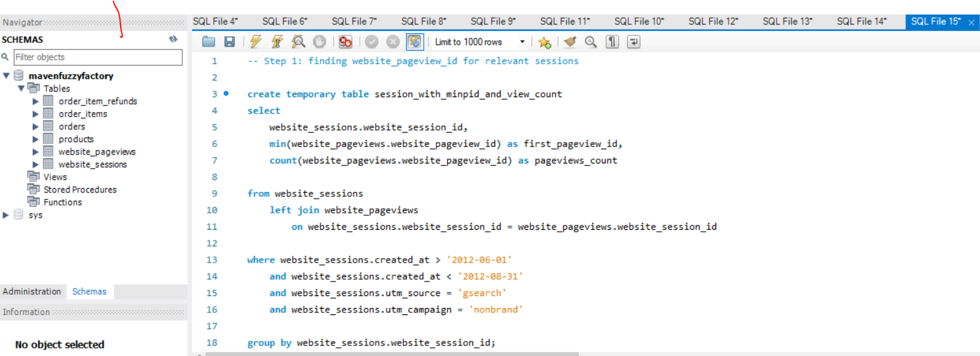
Task: Click the statement marker dot on line 3
Action: pos(226,93)
